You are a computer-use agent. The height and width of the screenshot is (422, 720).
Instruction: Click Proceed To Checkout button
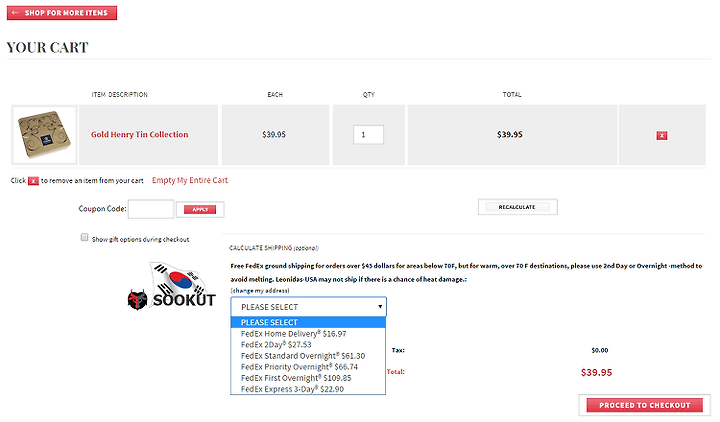[x=645, y=405]
